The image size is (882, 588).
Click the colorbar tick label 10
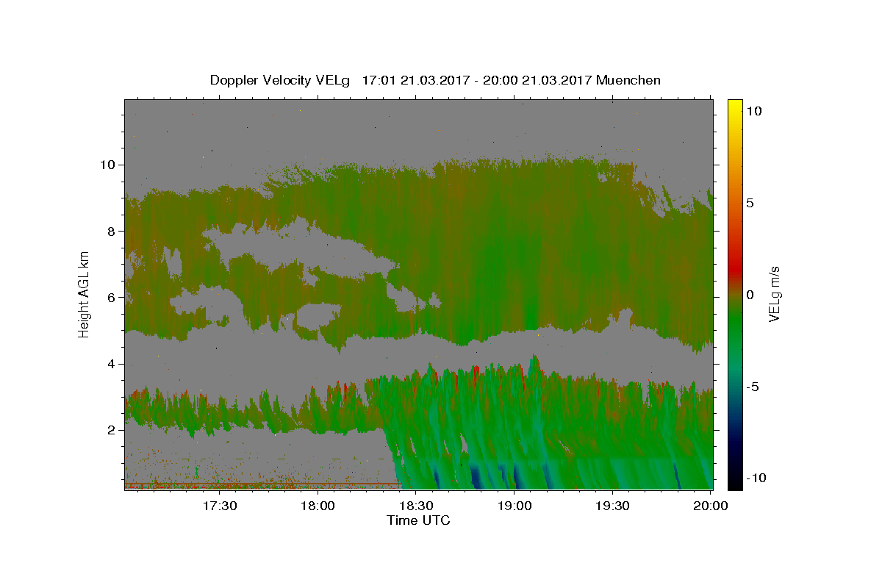pos(755,111)
